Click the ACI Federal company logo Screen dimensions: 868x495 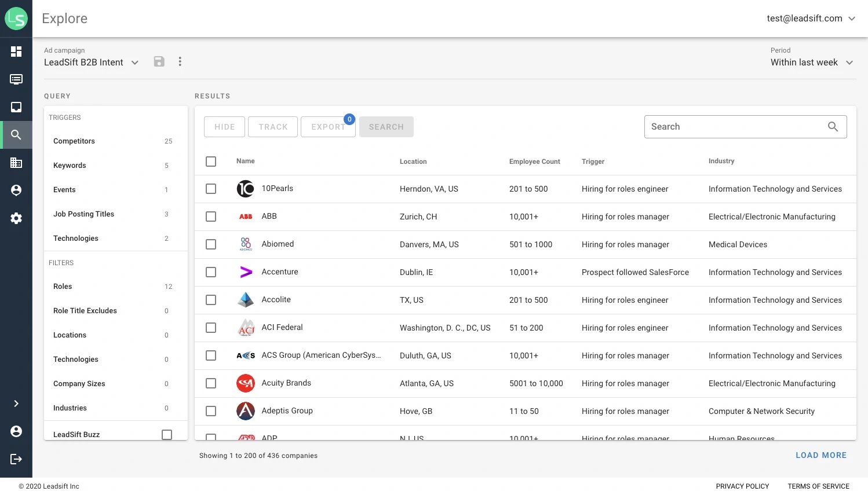tap(246, 328)
